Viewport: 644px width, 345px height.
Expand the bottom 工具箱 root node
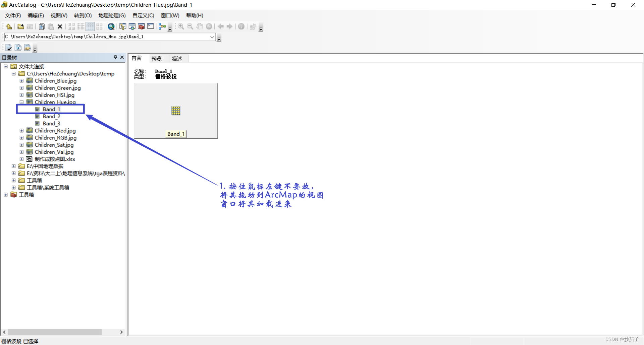6,195
